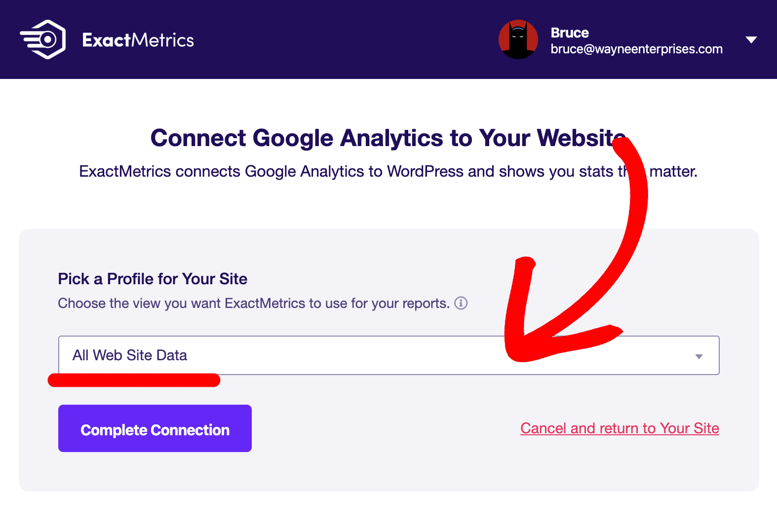Image resolution: width=777 pixels, height=532 pixels.
Task: Follow the Cancel and return to Your Site link
Action: click(620, 428)
